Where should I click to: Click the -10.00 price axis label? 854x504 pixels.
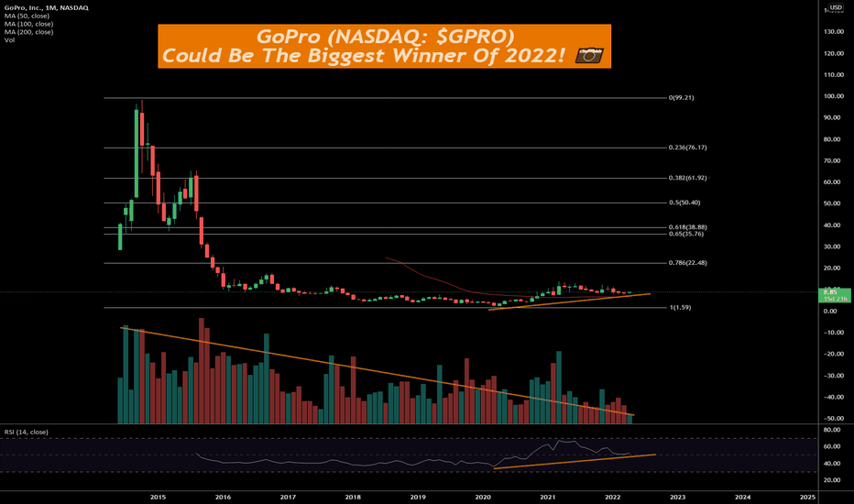pyautogui.click(x=834, y=333)
